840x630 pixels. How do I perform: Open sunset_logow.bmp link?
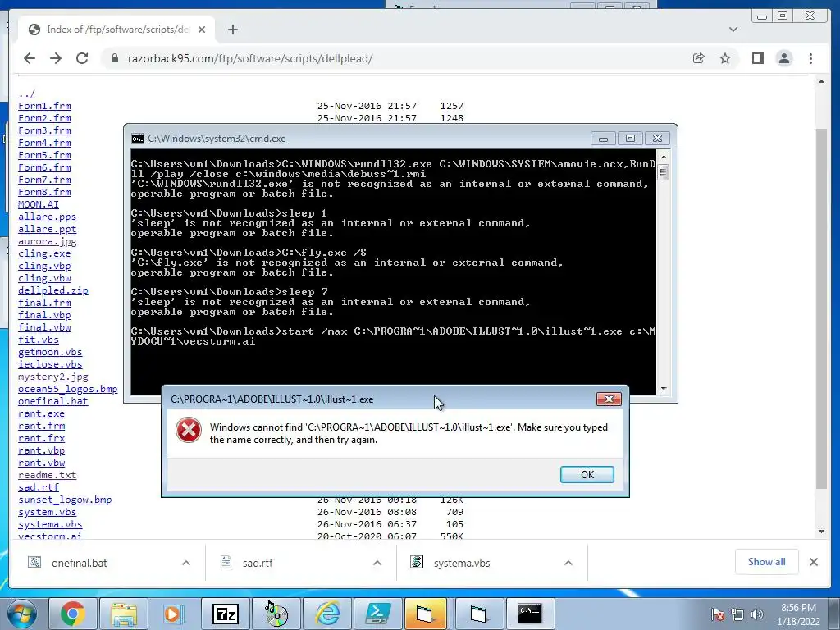pos(65,500)
